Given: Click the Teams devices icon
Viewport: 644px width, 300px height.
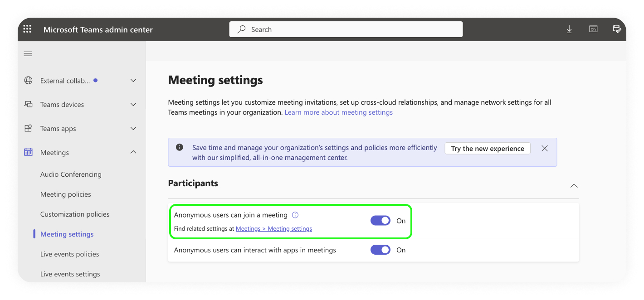Looking at the screenshot, I should tap(28, 104).
